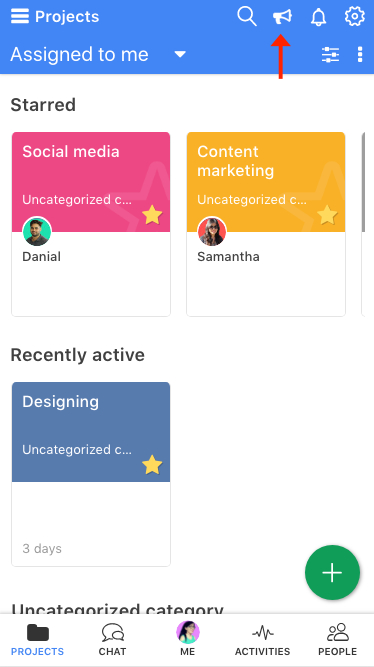This screenshot has height=667, width=374.
Task: Toggle star on Content marketing card
Action: click(x=327, y=215)
